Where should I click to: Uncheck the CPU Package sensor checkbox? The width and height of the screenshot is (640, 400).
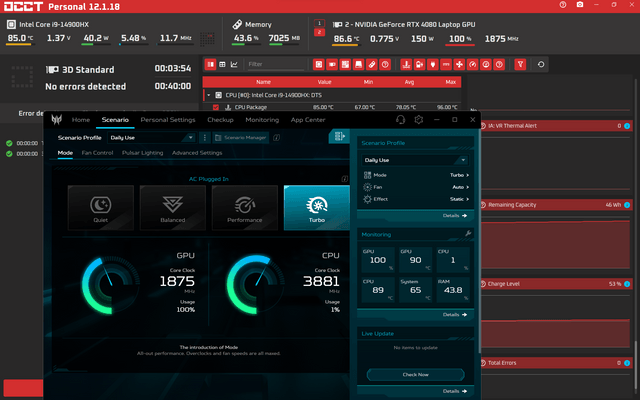(x=216, y=107)
